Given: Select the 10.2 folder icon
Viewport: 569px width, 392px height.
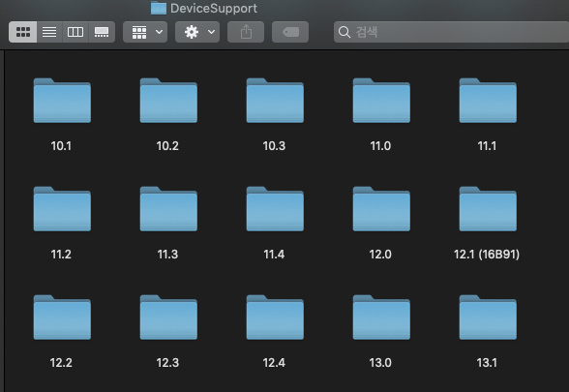Looking at the screenshot, I should tap(168, 101).
